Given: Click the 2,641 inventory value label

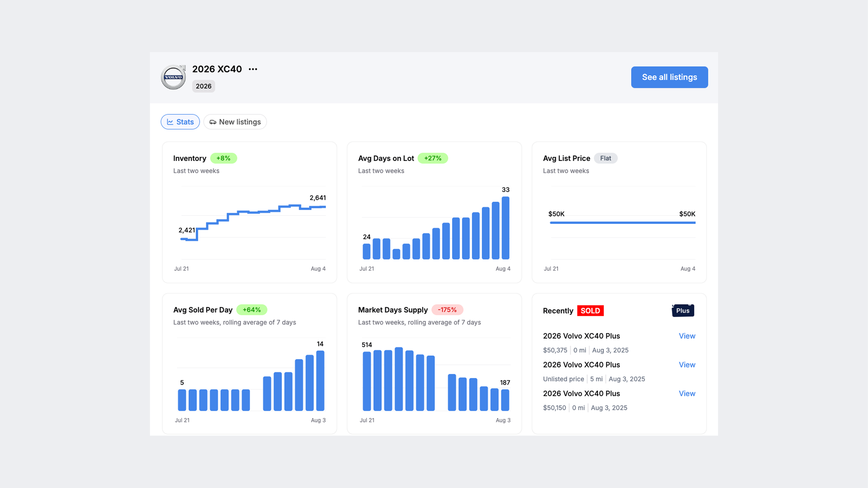Looking at the screenshot, I should coord(317,198).
